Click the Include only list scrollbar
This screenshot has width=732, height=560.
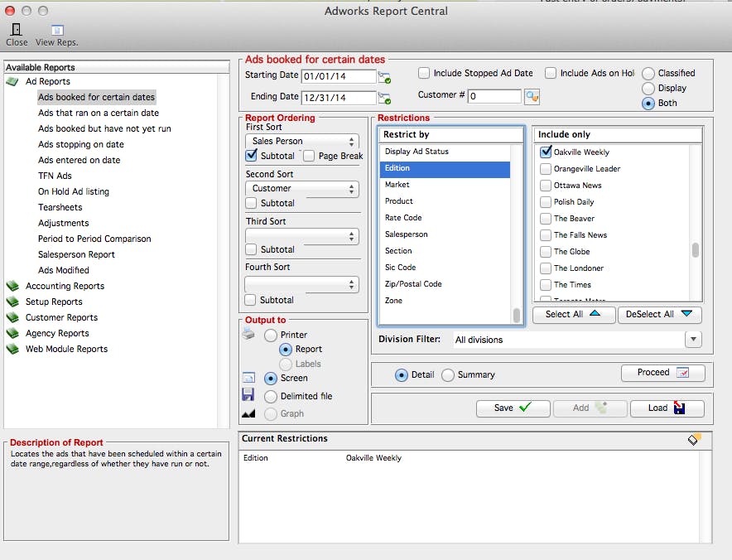[696, 250]
